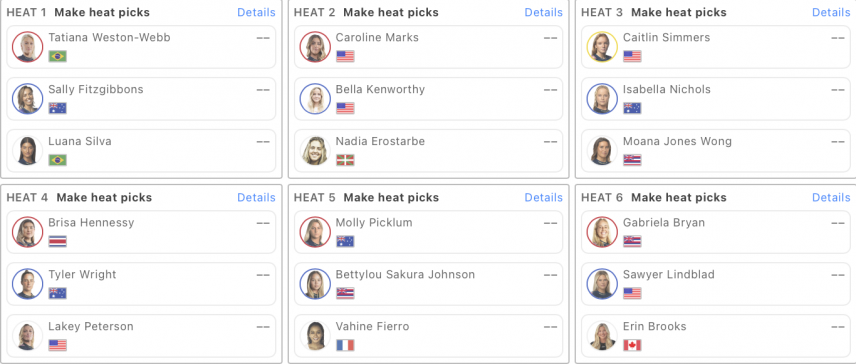Select Tyler Wright's surfer card
856x364 pixels.
(141, 284)
